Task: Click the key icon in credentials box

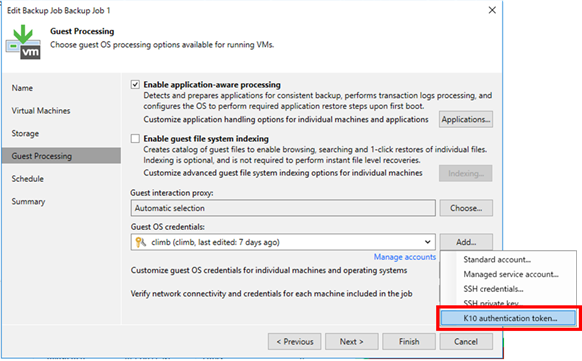Action: coord(141,242)
